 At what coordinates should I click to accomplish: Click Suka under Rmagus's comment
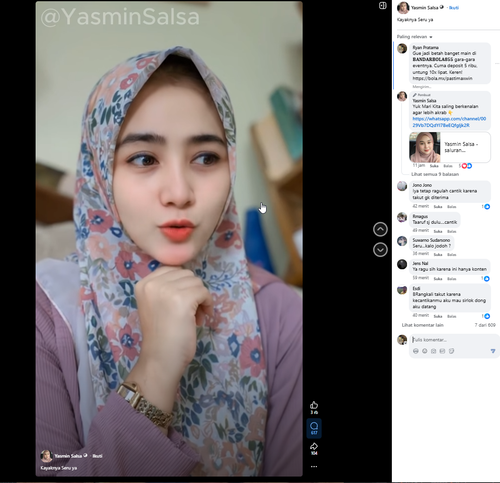pyautogui.click(x=438, y=231)
